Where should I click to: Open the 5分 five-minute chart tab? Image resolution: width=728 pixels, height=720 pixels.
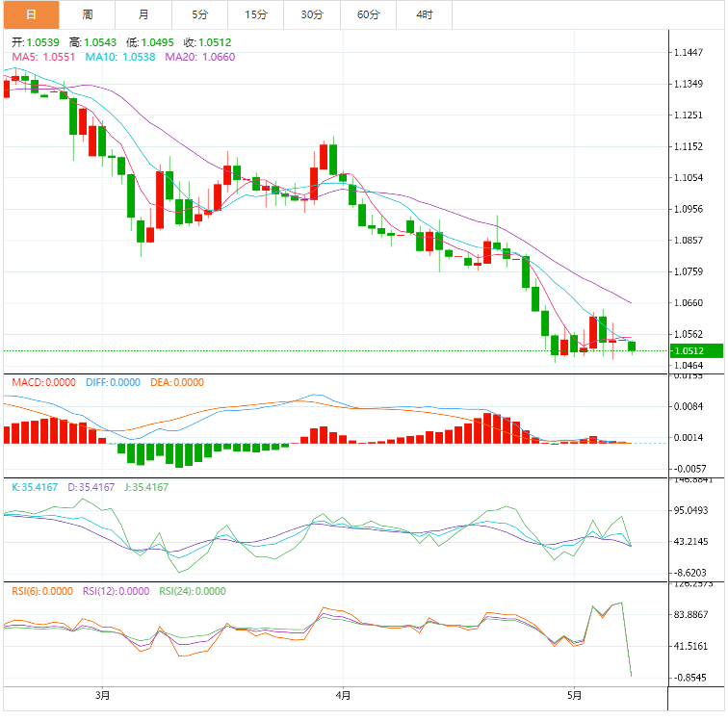point(199,14)
